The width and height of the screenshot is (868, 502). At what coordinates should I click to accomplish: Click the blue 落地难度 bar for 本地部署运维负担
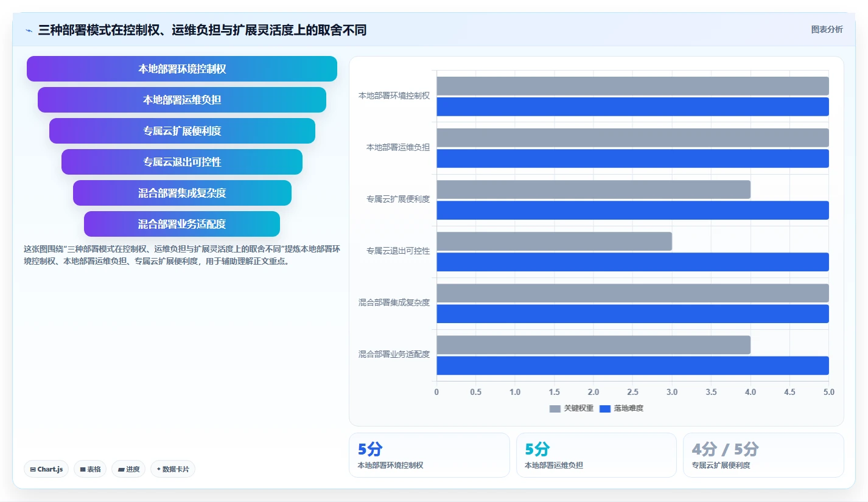point(632,158)
